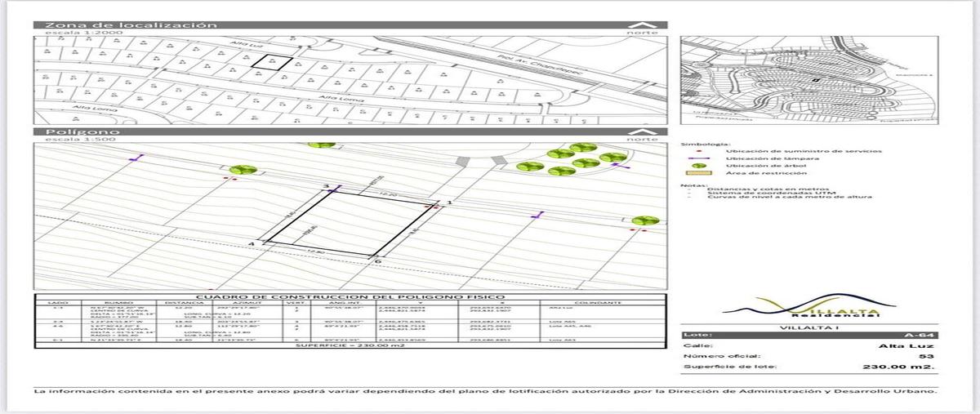The height and width of the screenshot is (414, 980).
Task: Click 'SUPERFICIE = 230.00 m2' table footer
Action: 351,345
